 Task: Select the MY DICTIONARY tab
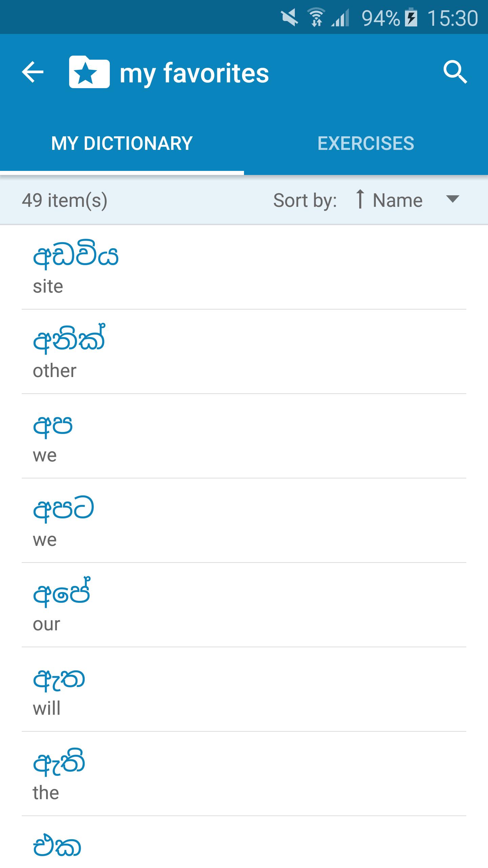click(x=122, y=143)
